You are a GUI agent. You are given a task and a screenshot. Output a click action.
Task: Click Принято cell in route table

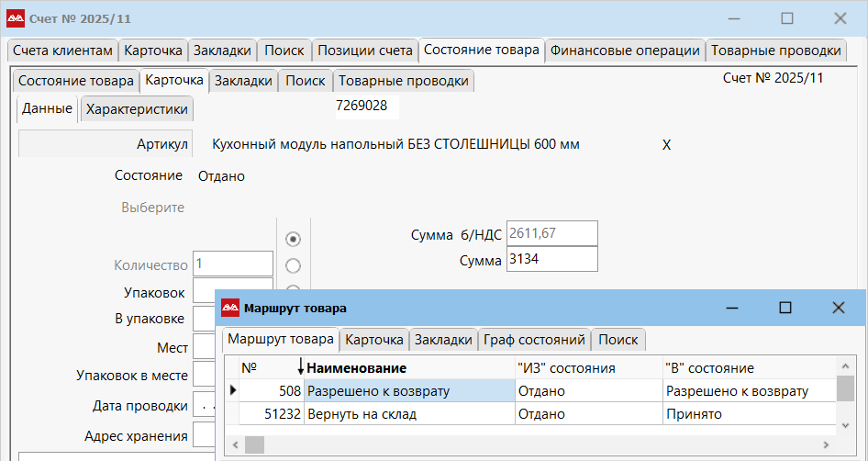pyautogui.click(x=750, y=414)
